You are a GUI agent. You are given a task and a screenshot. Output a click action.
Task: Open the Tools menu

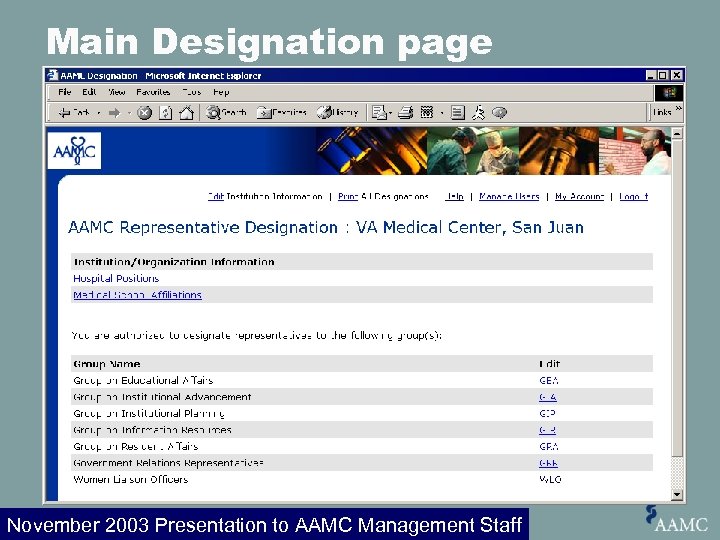click(191, 92)
